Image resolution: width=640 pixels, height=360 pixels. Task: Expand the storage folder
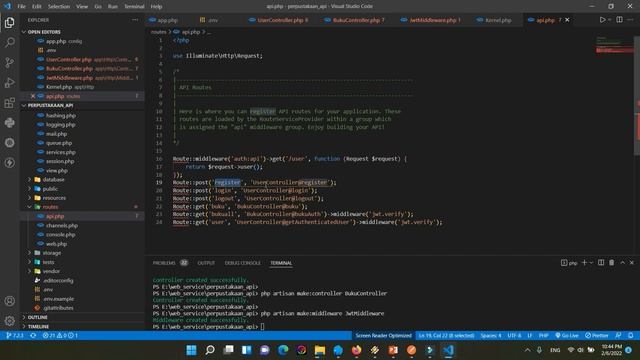51,253
